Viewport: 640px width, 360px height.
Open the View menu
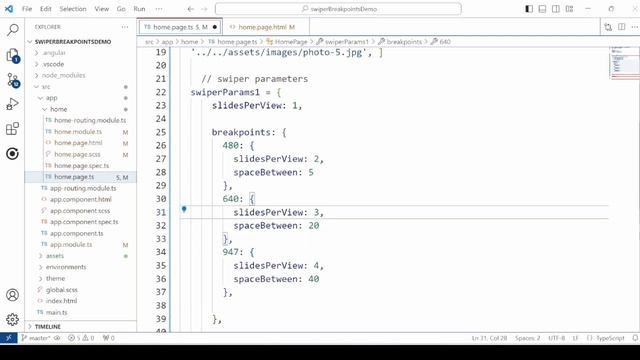(102, 9)
